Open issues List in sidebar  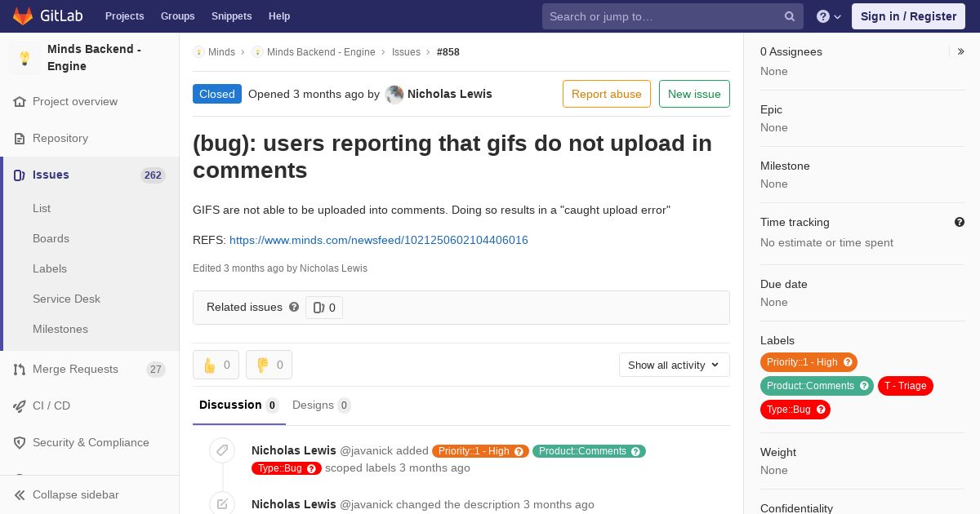[x=42, y=208]
